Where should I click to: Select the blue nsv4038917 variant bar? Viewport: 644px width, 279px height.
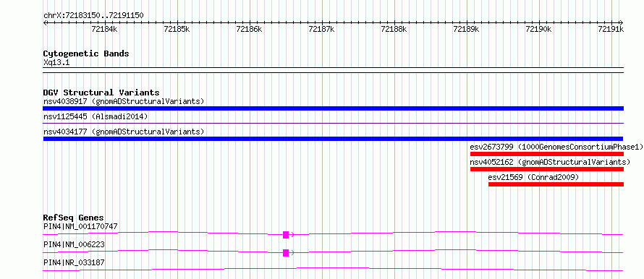333,108
